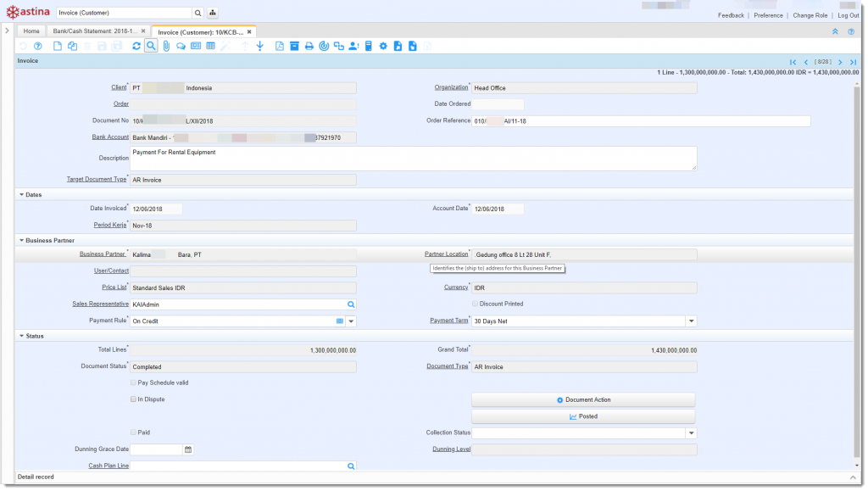Open the Find record magnifier tool
The width and height of the screenshot is (868, 491).
click(x=151, y=46)
